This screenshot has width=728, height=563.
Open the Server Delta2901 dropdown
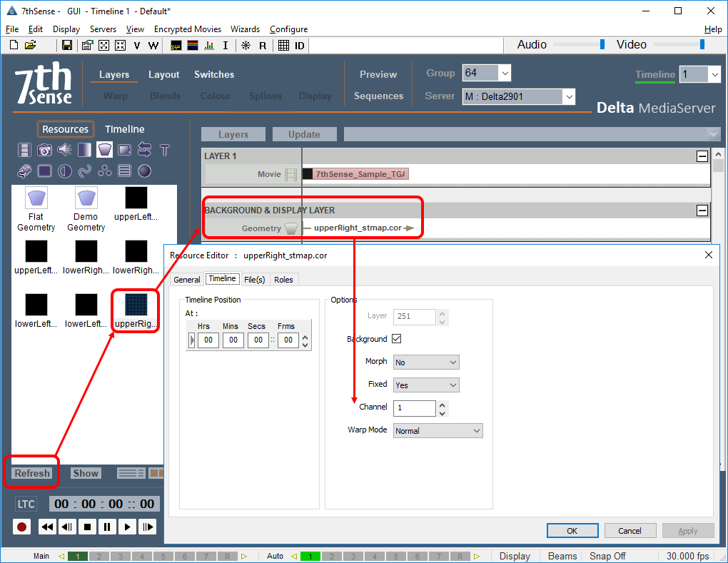pyautogui.click(x=569, y=96)
